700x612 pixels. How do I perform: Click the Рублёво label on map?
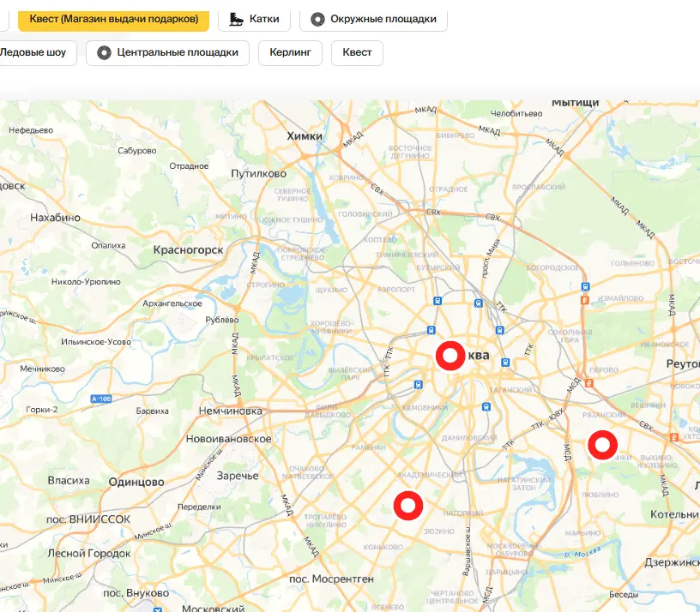[x=222, y=320]
